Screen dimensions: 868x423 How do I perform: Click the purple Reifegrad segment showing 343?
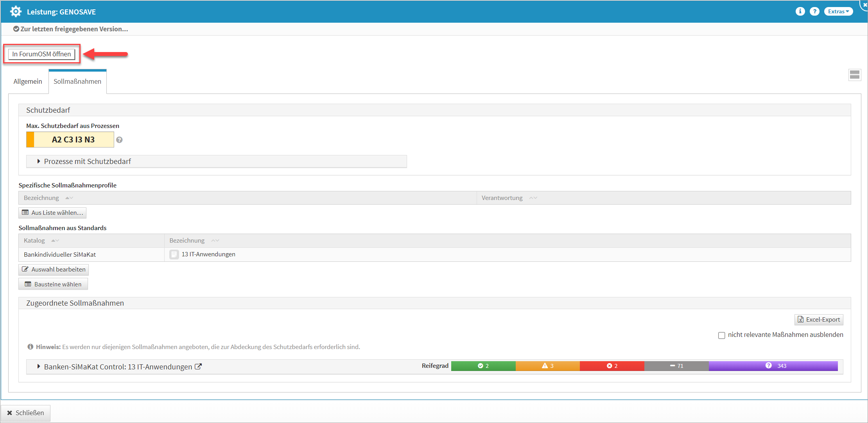pyautogui.click(x=773, y=366)
